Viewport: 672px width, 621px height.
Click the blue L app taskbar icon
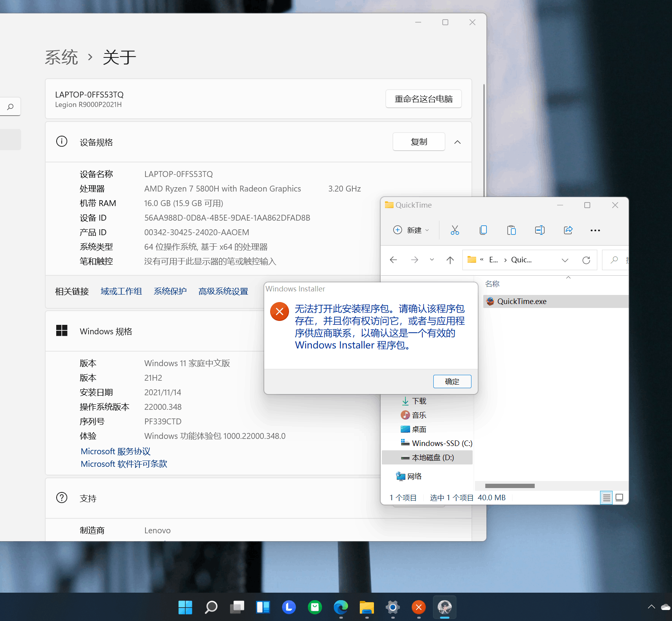pos(289,607)
